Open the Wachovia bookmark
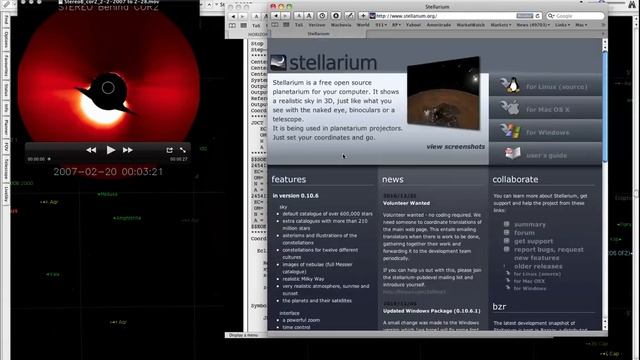Viewport: 640px width, 360px height. tap(341, 25)
